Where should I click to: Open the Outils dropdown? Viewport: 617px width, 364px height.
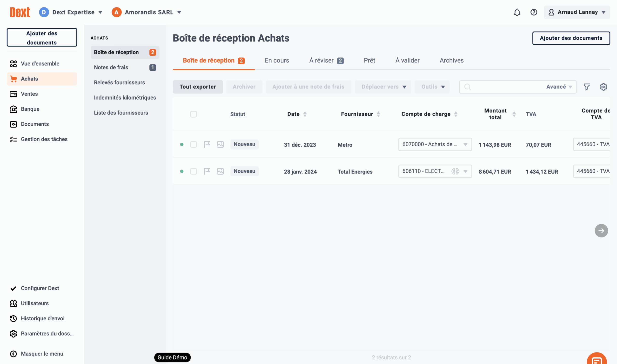click(x=432, y=87)
